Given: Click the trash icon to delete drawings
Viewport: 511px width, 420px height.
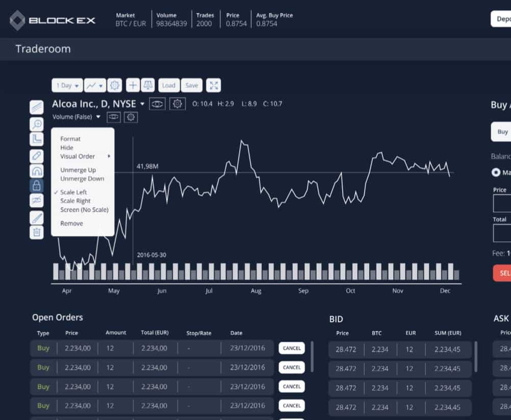Looking at the screenshot, I should click(37, 232).
